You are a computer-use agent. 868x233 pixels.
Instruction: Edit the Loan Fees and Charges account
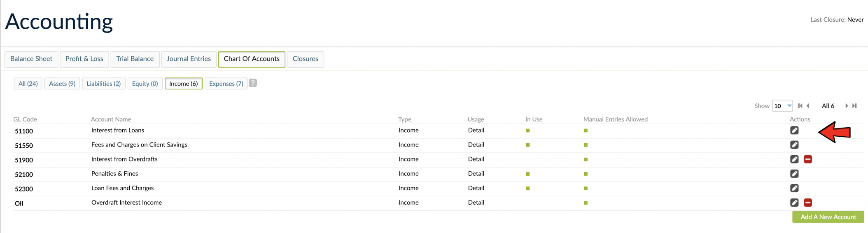click(794, 188)
